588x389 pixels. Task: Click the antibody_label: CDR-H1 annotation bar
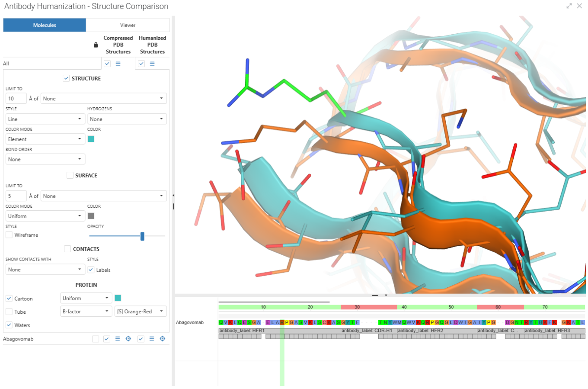click(369, 331)
